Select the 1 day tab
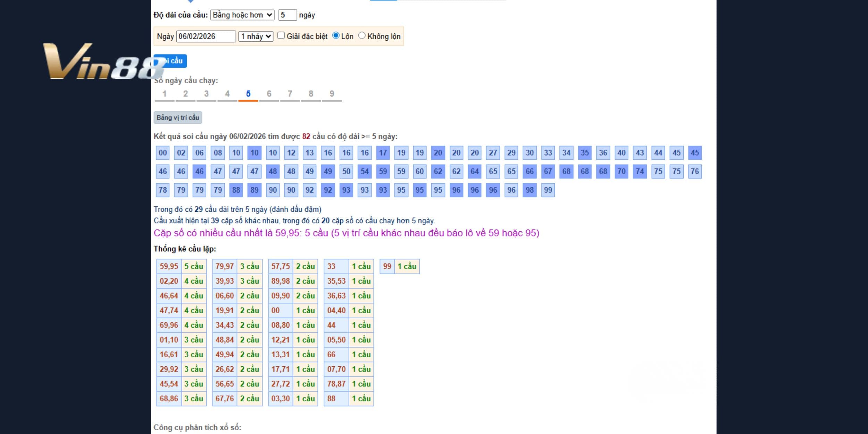 [165, 94]
